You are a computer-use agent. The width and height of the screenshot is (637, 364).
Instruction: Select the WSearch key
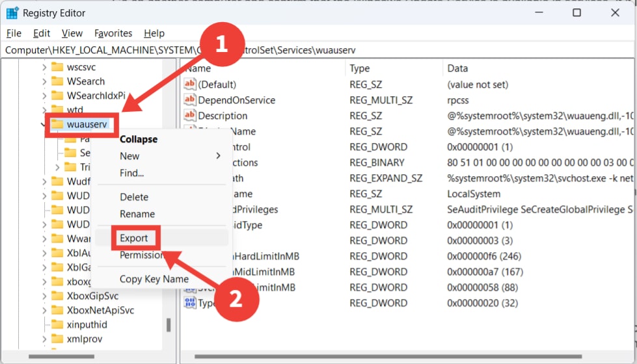coord(86,81)
